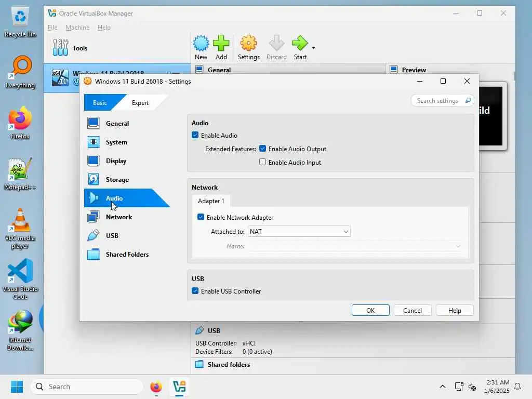Click the search magnifier icon in settings
The height and width of the screenshot is (399, 532).
click(468, 100)
